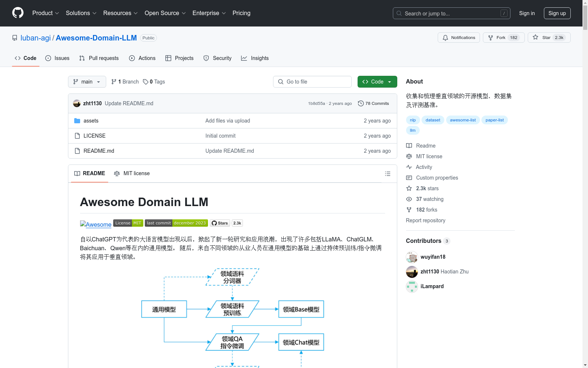Click the Awesome badge link

coord(96,224)
